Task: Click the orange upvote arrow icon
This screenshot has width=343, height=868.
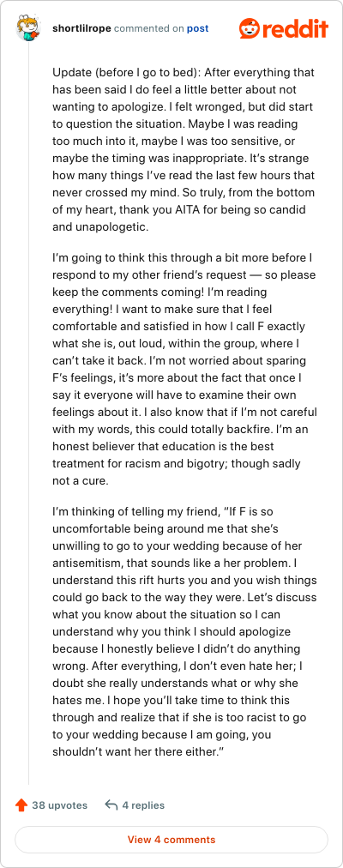Action: point(21,805)
